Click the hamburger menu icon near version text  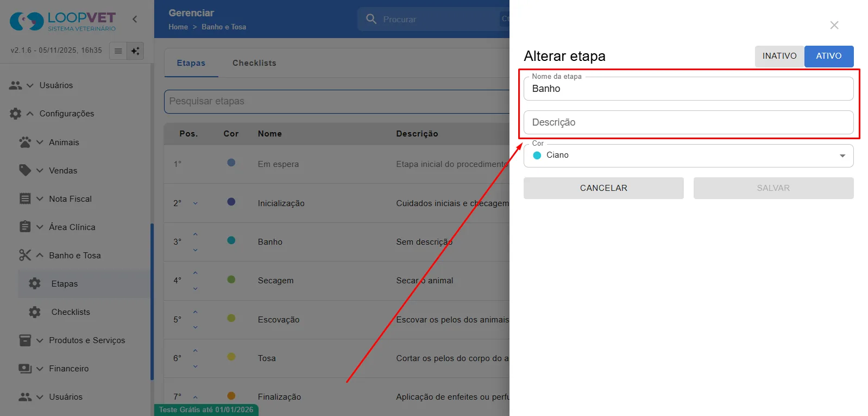pyautogui.click(x=118, y=51)
